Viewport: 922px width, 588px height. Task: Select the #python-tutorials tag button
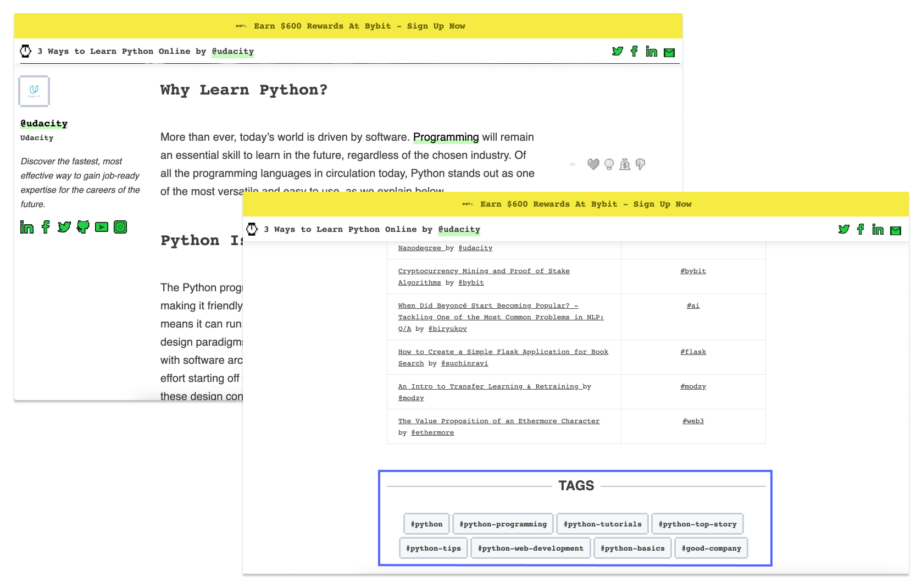pyautogui.click(x=603, y=524)
